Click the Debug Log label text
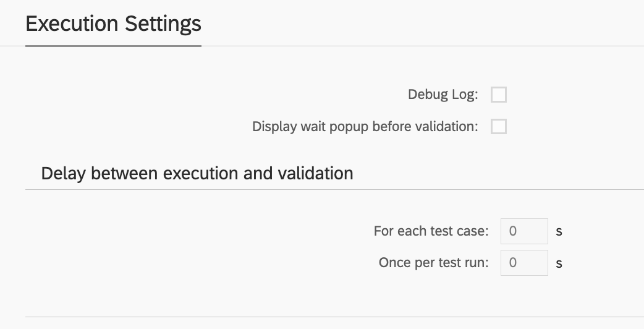The height and width of the screenshot is (329, 644). click(443, 95)
